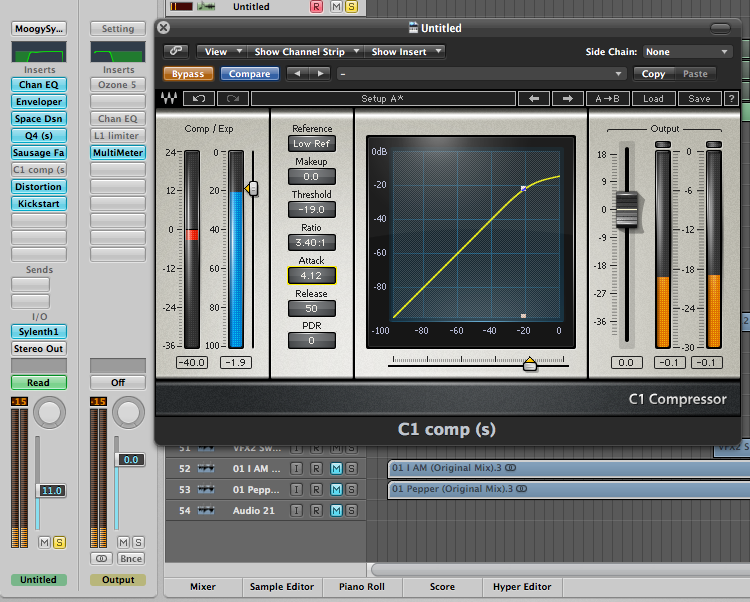Screen dimensions: 750x602
Task: Undo the last C1 parameter change
Action: (199, 99)
